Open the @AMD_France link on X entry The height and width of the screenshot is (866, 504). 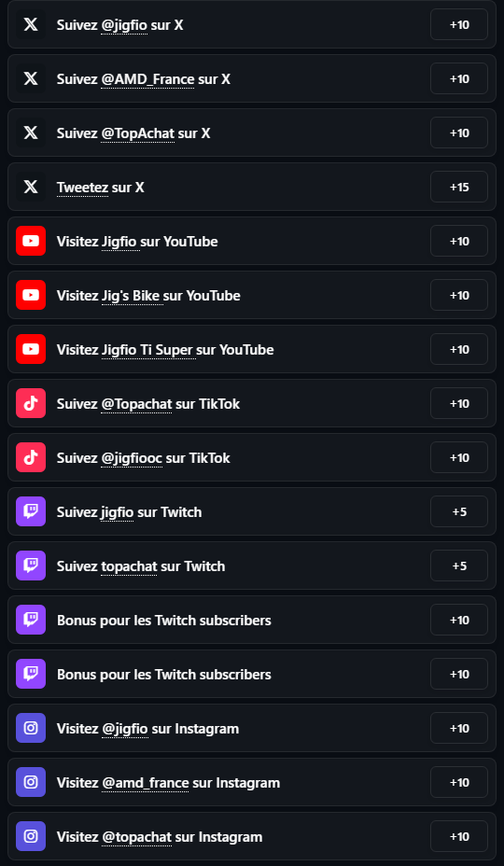coord(147,79)
